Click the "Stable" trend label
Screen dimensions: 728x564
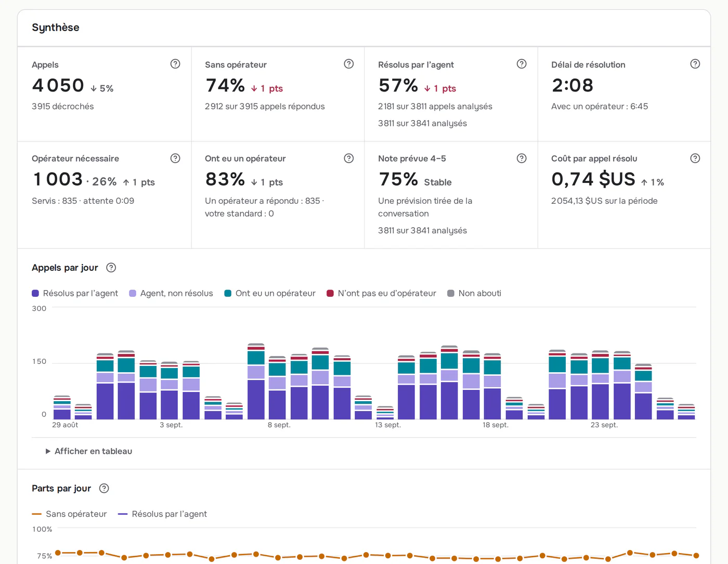(x=438, y=182)
